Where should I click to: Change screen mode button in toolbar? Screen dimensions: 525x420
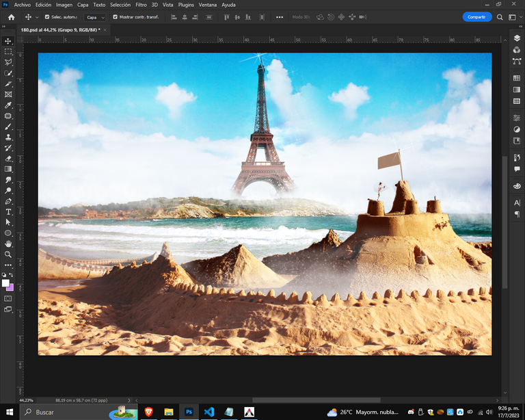[8, 309]
